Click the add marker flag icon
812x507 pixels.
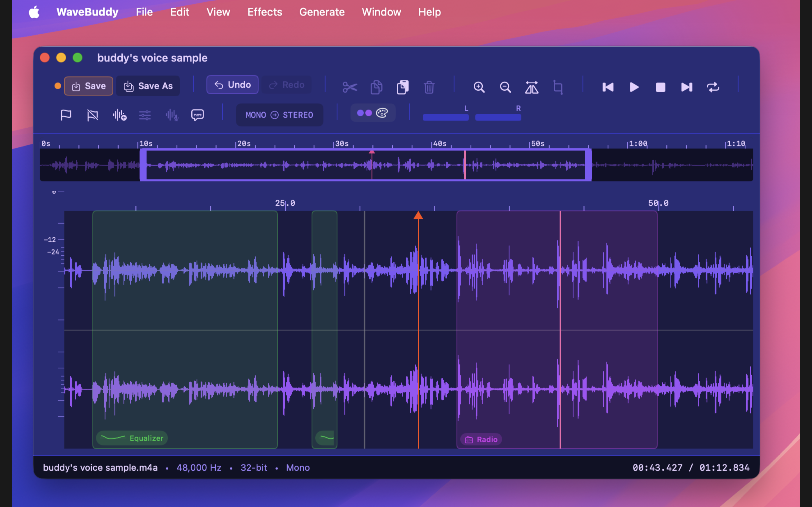(66, 115)
